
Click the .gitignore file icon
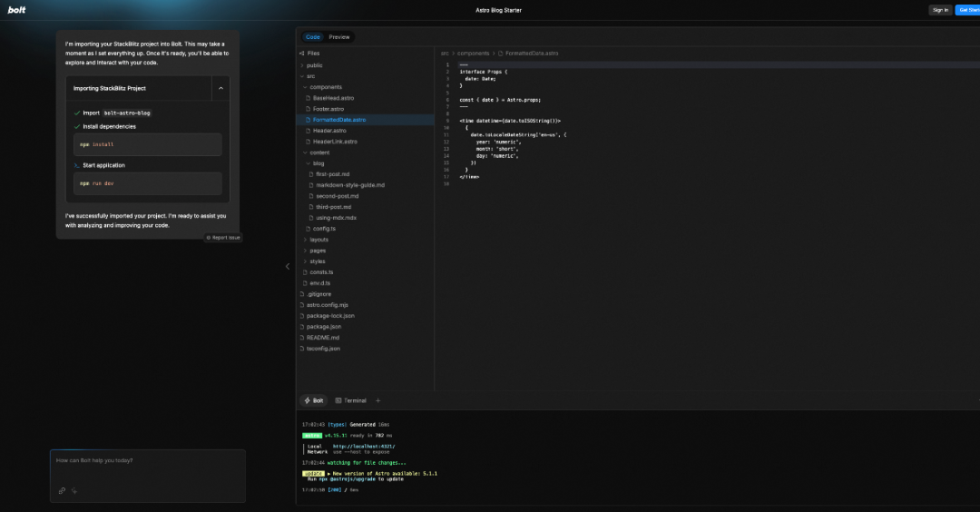tap(302, 294)
